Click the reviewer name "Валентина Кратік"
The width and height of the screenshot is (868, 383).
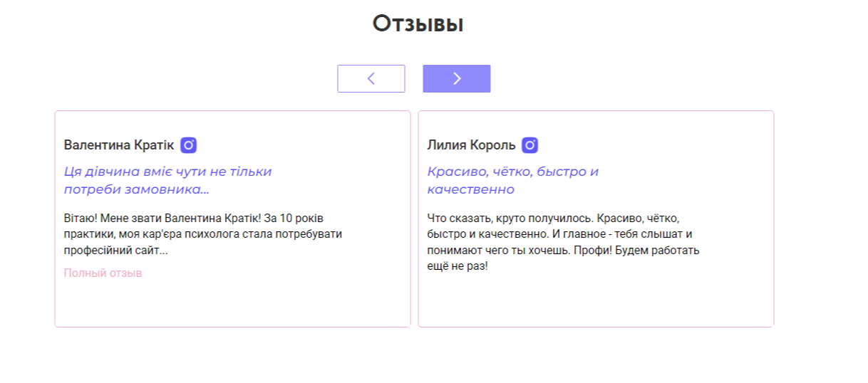(118, 145)
